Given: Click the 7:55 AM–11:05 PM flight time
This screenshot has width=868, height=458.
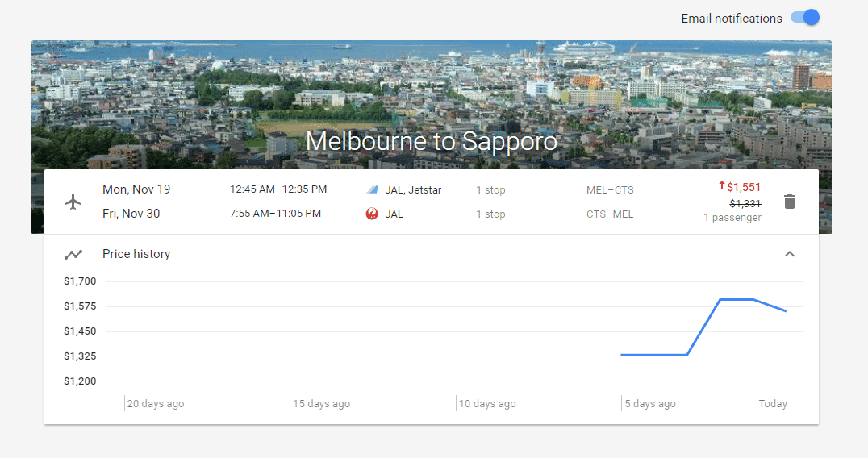Looking at the screenshot, I should coord(276,214).
